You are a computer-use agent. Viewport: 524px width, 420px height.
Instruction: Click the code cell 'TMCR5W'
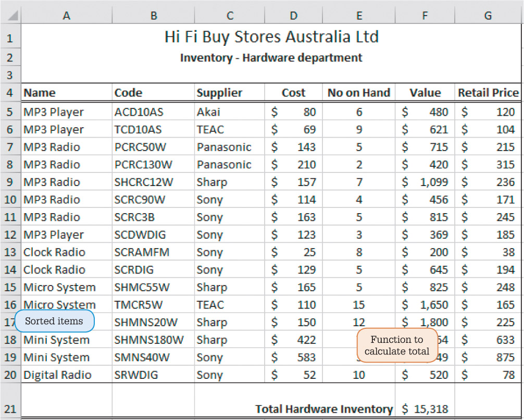(x=153, y=305)
